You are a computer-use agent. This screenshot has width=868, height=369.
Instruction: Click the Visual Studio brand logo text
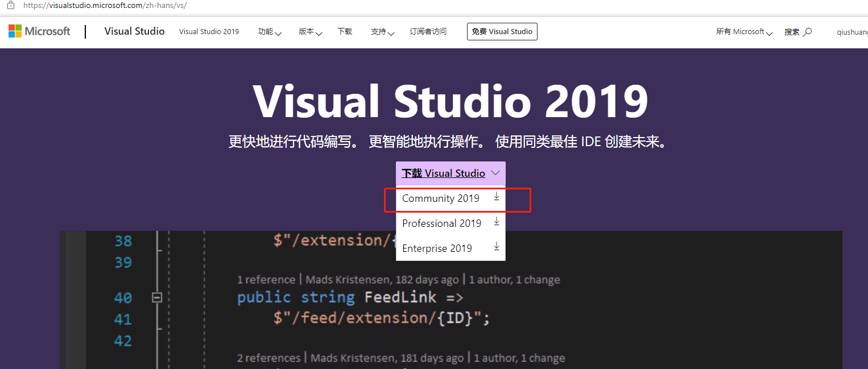[134, 31]
